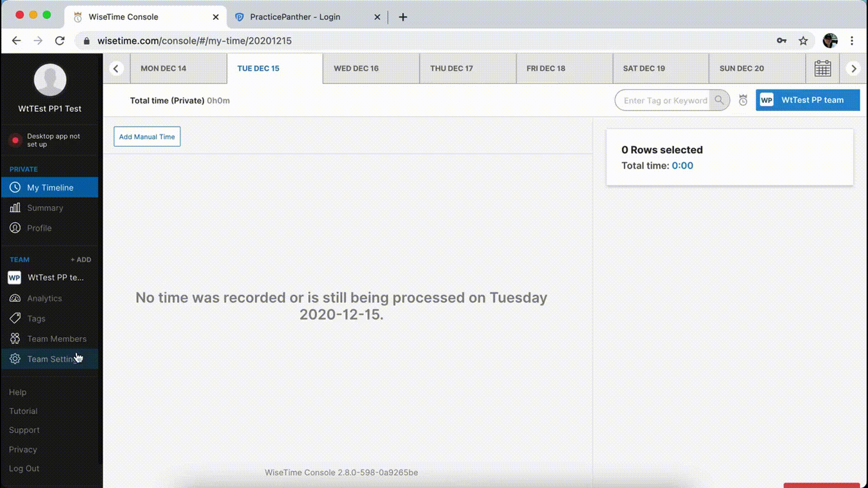Screen dimensions: 868x488
Task: Click the Profile person icon
Action: coord(15,228)
